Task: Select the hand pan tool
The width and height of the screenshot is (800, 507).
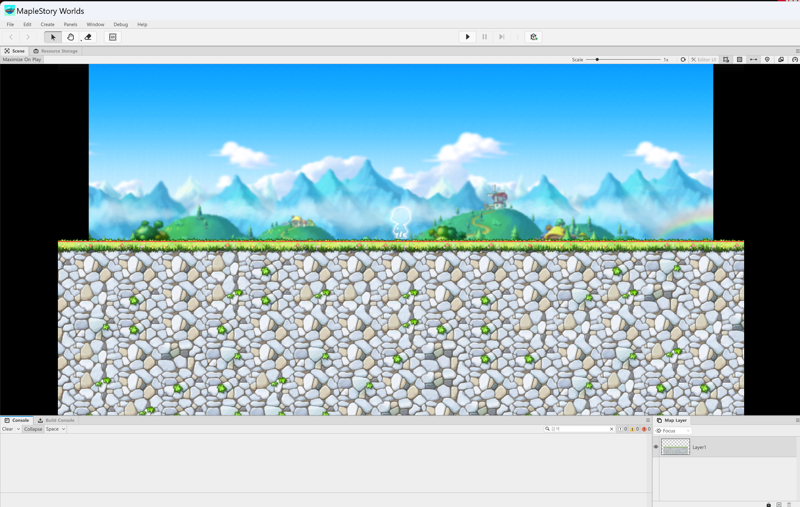Action: [x=70, y=37]
